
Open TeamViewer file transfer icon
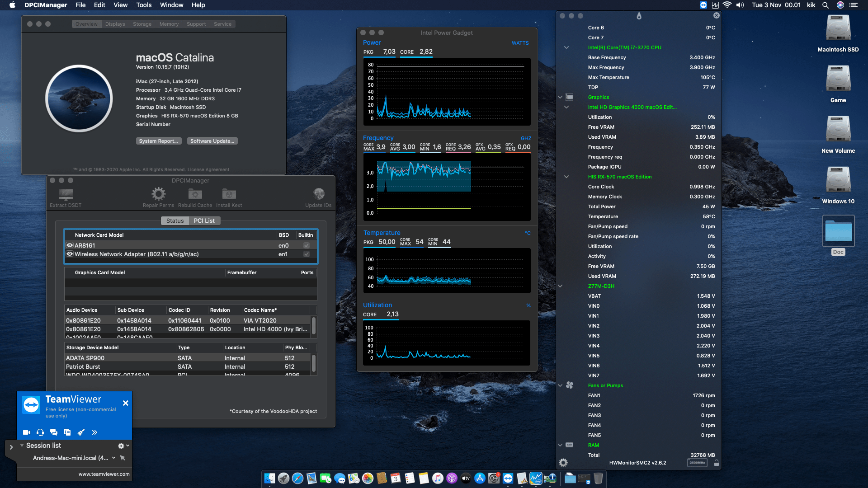pos(67,432)
